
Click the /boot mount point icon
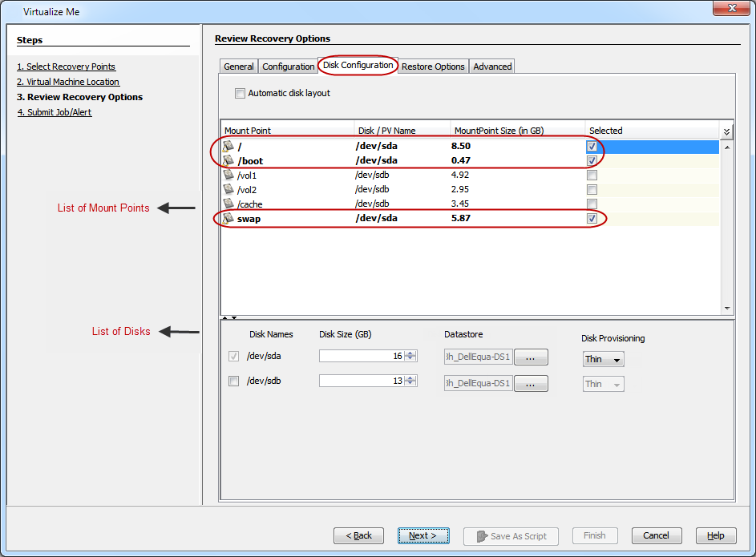(228, 160)
